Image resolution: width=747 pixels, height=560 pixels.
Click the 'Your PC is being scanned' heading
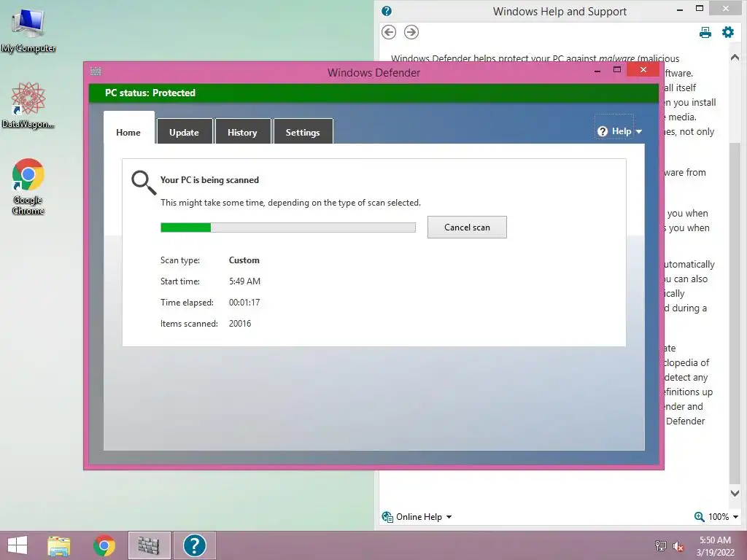[x=209, y=180]
